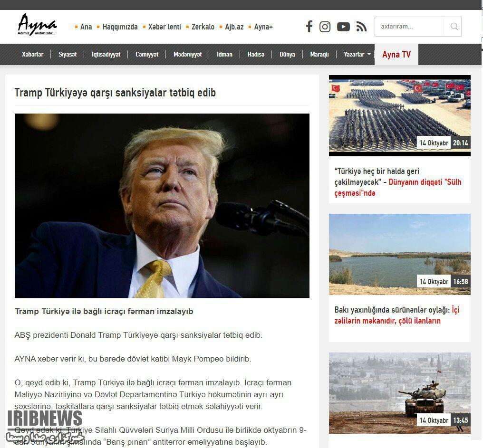This screenshot has width=483, height=448.
Task: Click the Ayna logo
Action: (x=37, y=25)
